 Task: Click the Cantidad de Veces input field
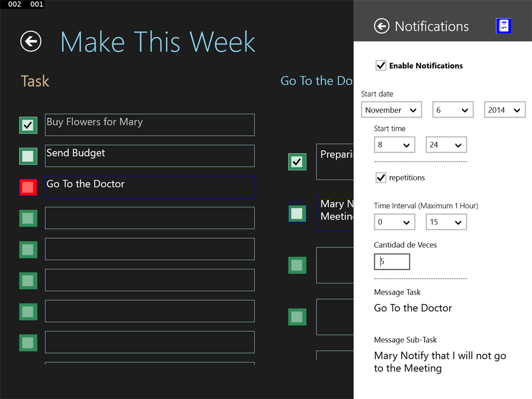tap(392, 262)
